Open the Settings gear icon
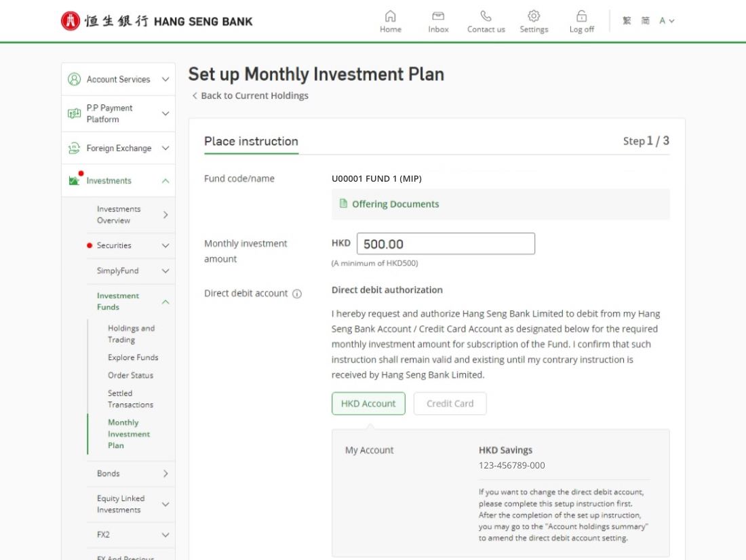Screen dimensions: 746x560 (534, 16)
